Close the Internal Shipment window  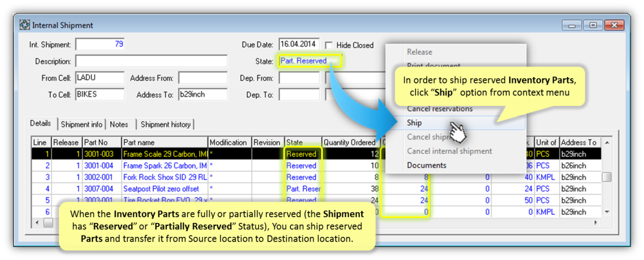click(615, 25)
